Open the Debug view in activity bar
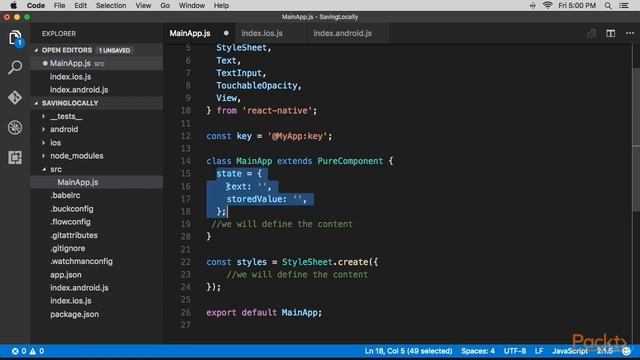 (15, 127)
